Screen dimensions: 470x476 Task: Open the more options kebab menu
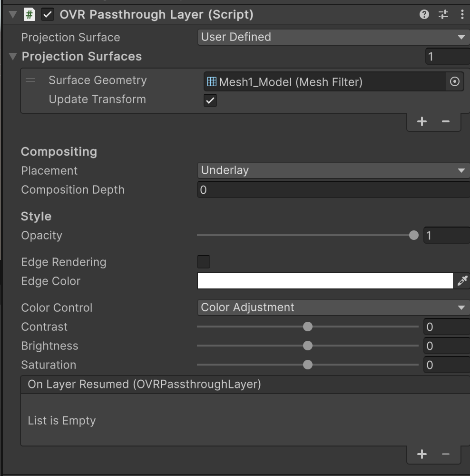(462, 14)
